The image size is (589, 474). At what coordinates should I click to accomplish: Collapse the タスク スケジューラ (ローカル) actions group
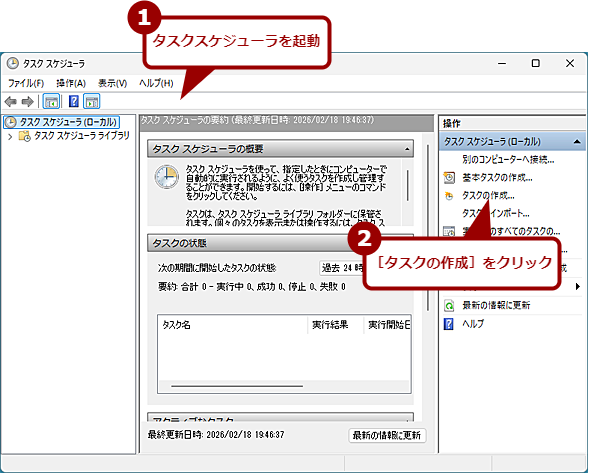click(x=577, y=142)
